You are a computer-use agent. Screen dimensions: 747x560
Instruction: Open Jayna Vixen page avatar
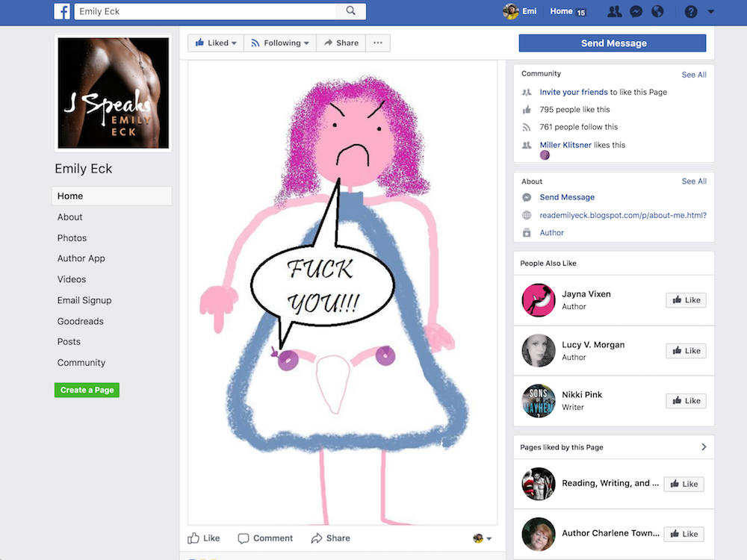[539, 300]
